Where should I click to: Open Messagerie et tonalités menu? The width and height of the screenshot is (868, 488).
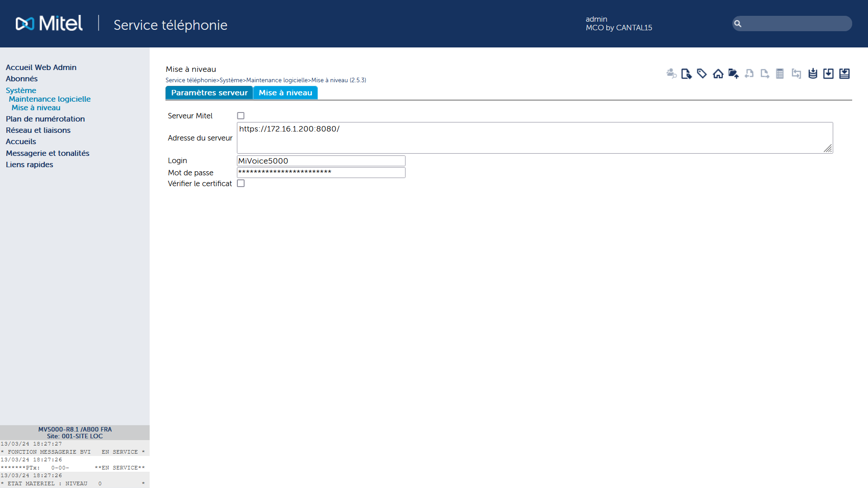click(x=47, y=153)
